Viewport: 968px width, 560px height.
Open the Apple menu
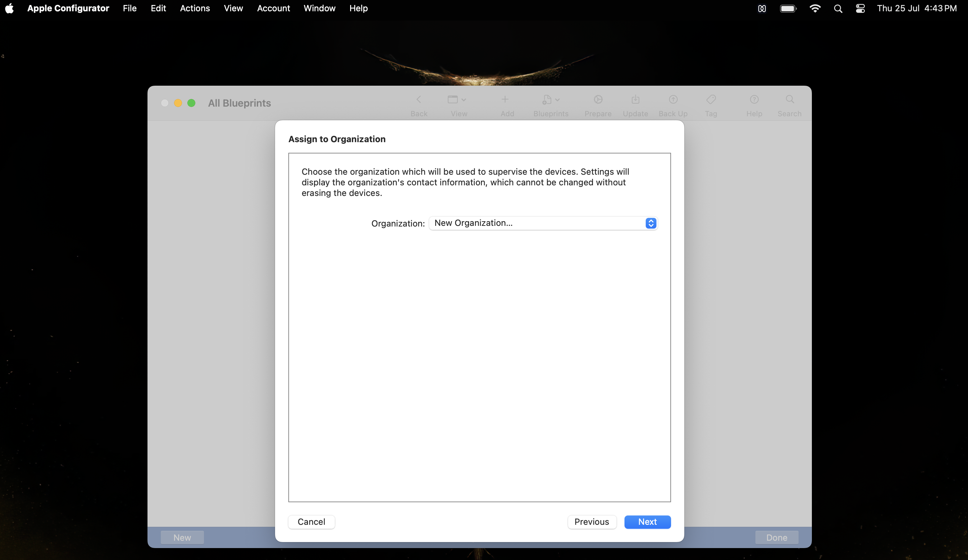(10, 8)
